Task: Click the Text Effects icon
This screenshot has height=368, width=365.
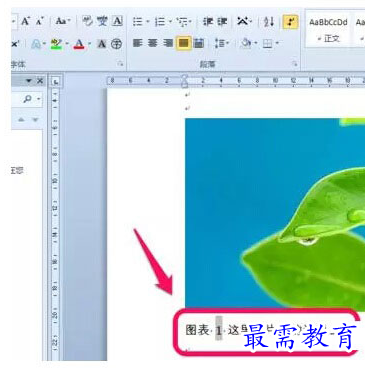Action: pos(36,44)
